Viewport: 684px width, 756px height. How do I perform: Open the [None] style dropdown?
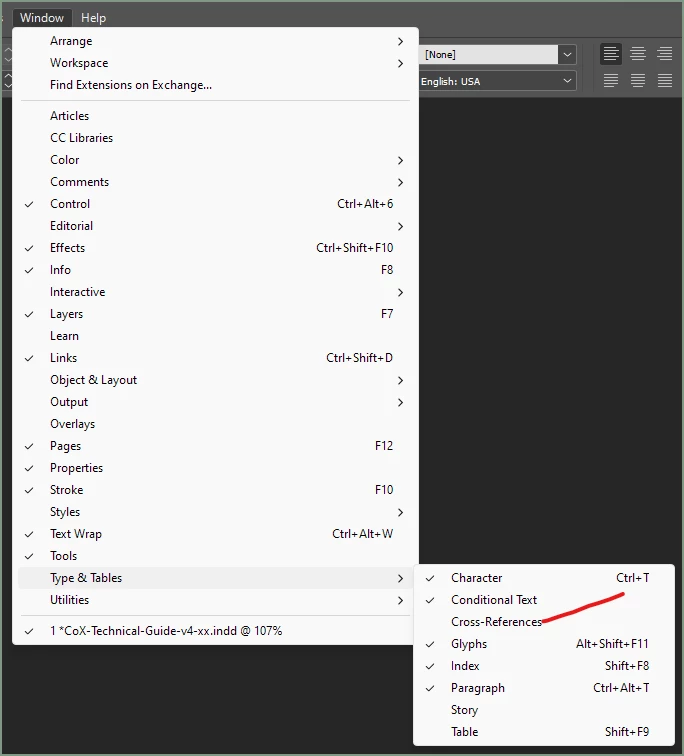567,54
